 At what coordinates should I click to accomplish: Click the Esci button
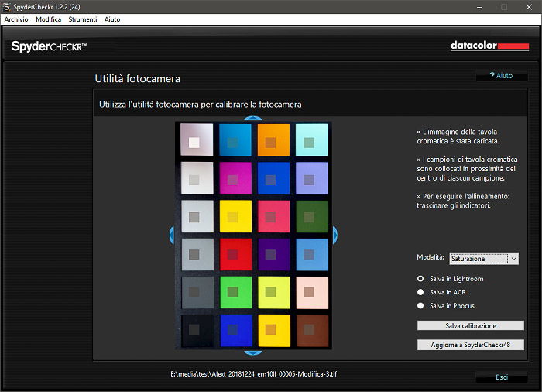(x=502, y=377)
